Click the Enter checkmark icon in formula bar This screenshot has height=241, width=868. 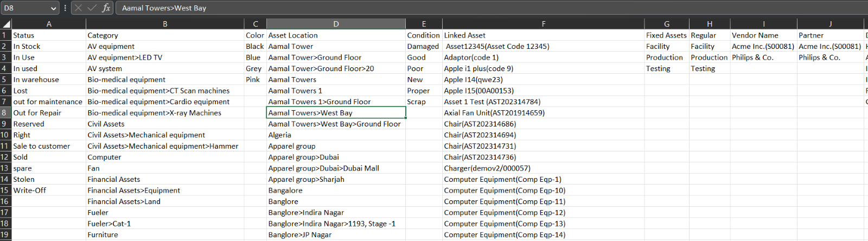(x=92, y=8)
